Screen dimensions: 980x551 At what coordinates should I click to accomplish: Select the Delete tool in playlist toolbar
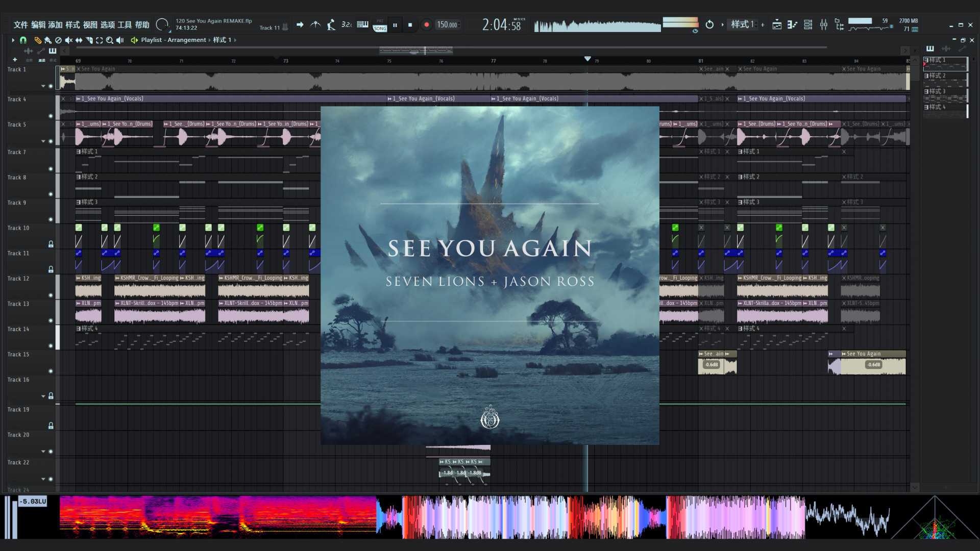click(58, 40)
